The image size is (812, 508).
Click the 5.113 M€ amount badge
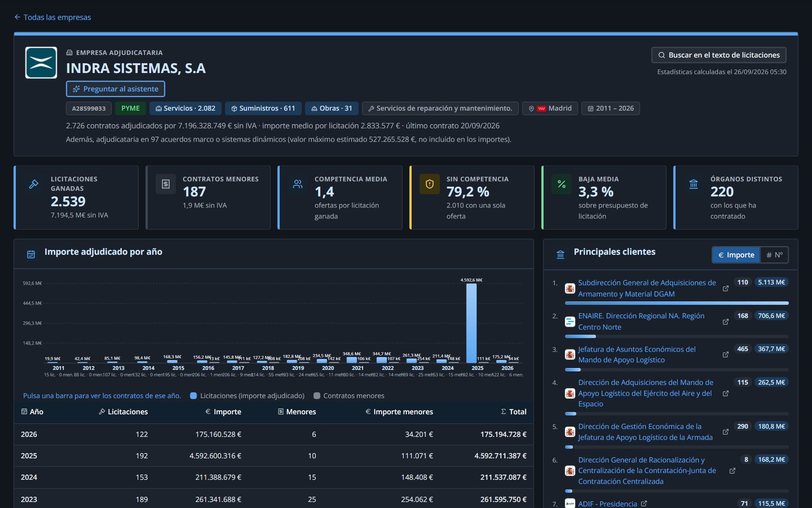coord(771,282)
